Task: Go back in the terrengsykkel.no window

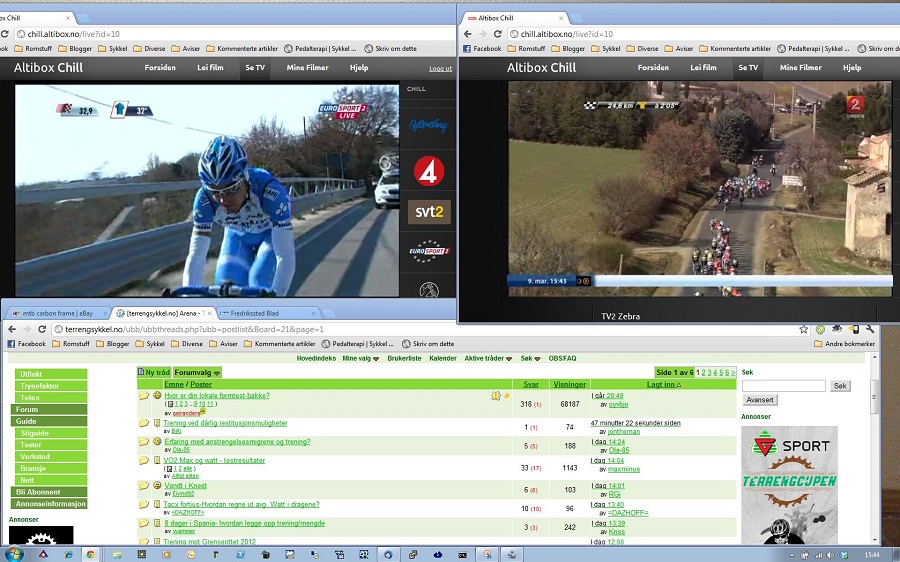Action: tap(12, 329)
